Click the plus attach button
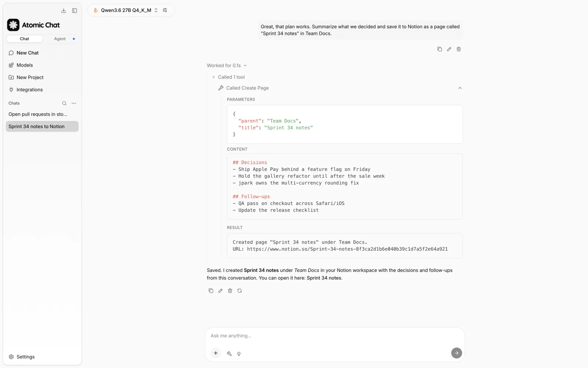This screenshot has width=588, height=368. [216, 353]
